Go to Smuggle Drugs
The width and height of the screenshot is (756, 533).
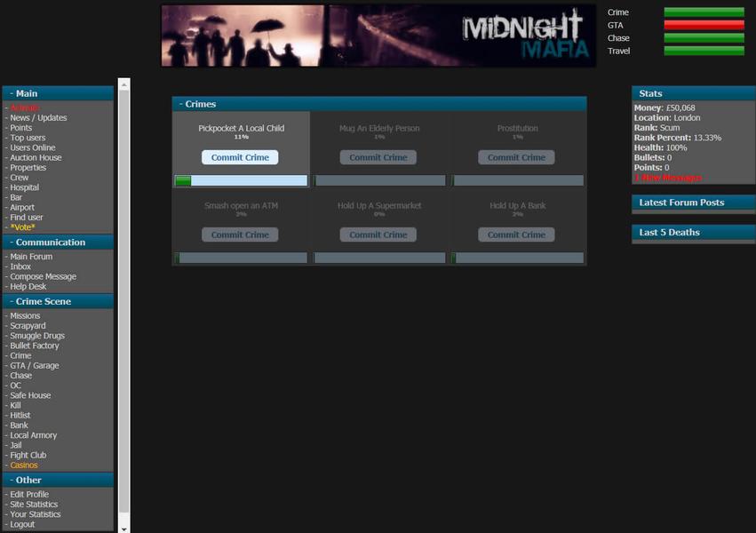pyautogui.click(x=37, y=336)
